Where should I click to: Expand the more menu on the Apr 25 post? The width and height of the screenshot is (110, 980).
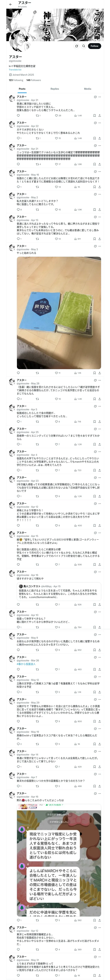100,429
